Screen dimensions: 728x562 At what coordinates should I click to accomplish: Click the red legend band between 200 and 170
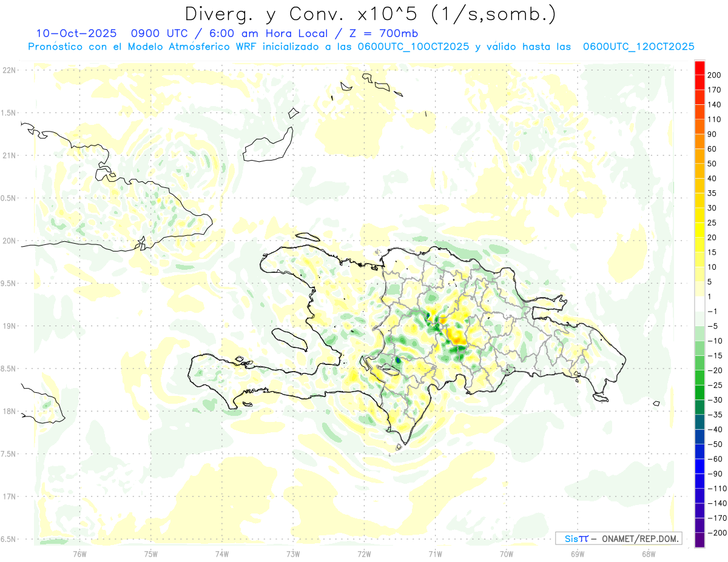point(699,83)
